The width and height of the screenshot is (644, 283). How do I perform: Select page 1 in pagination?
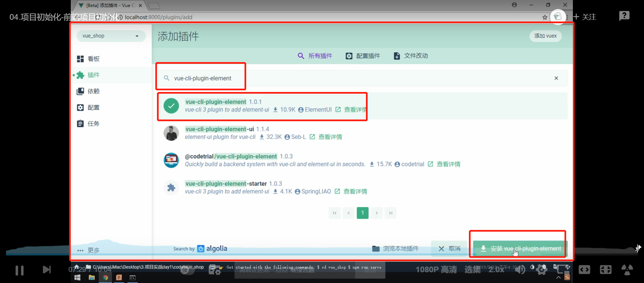click(x=363, y=213)
